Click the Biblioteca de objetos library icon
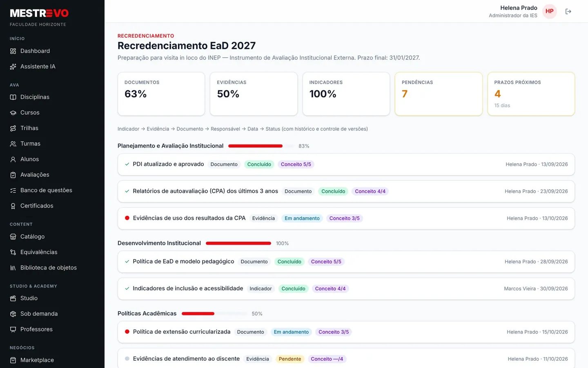588x368 pixels. tap(13, 268)
